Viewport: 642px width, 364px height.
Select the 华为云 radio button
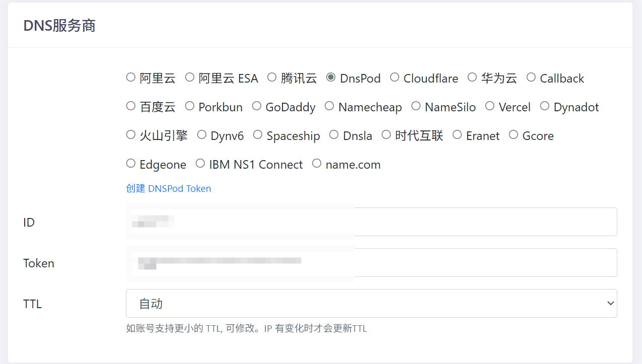coord(472,78)
